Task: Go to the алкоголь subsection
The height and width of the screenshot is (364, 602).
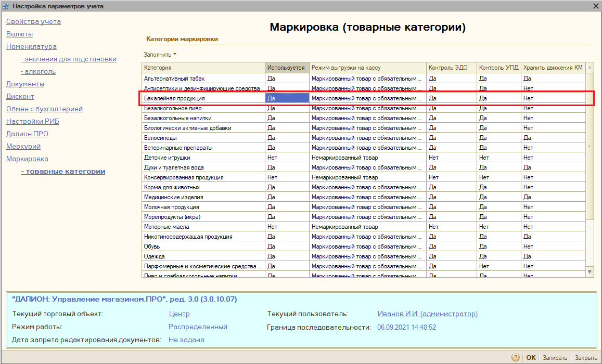Action: coord(38,72)
